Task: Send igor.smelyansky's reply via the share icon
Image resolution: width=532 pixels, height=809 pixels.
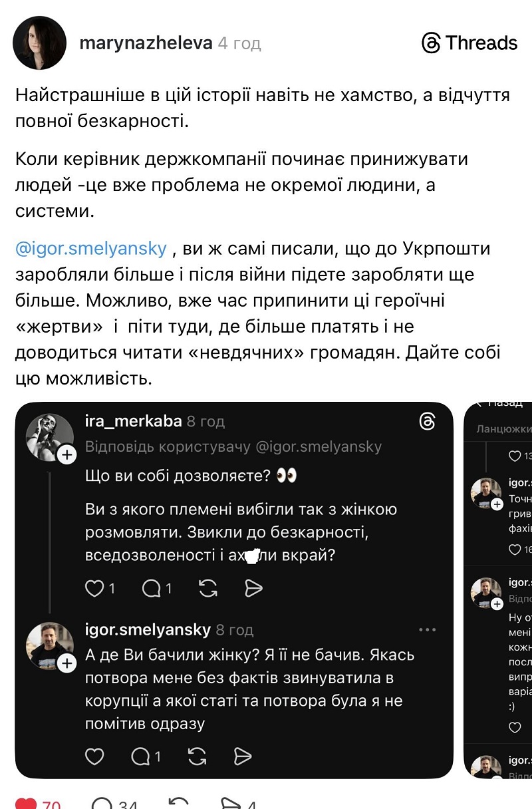Action: [x=243, y=756]
